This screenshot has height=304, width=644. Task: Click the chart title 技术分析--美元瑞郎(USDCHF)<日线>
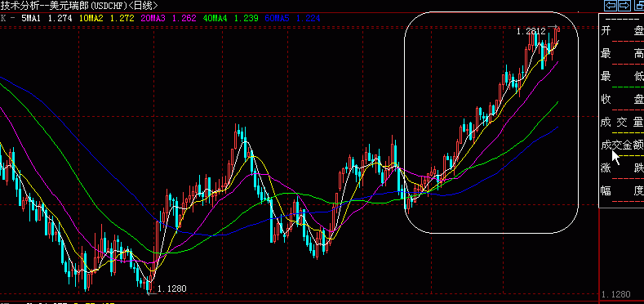click(x=78, y=6)
